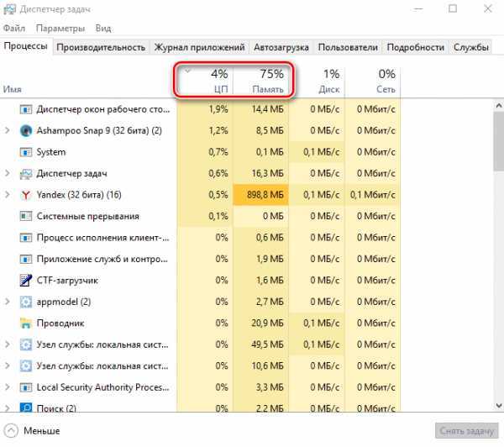Click the 898,8 МБ memory cell
Viewport: 504px width, 447px height.
click(260, 195)
